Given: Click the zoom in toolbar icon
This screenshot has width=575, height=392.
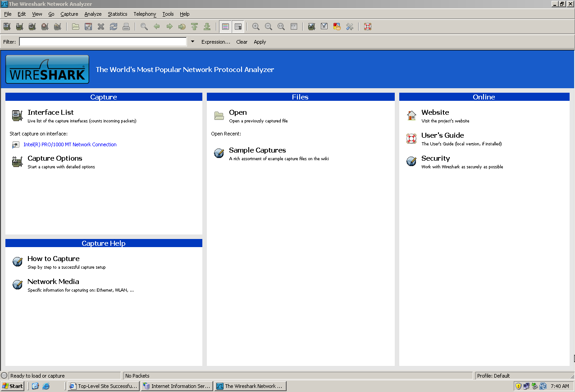Looking at the screenshot, I should pos(256,27).
